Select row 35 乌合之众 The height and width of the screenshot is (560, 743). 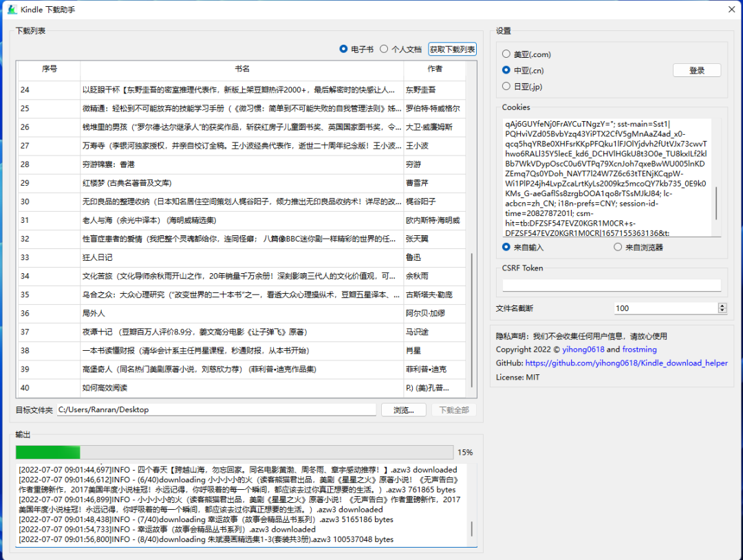pos(242,294)
